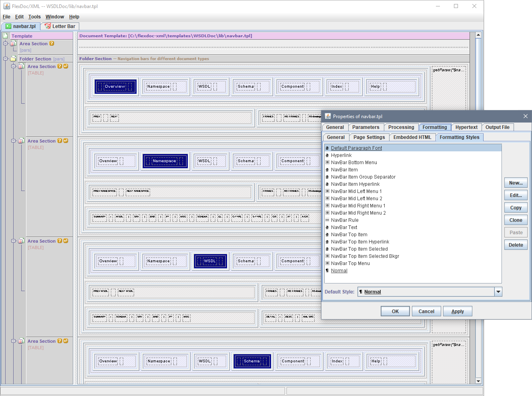Image resolution: width=532 pixels, height=396 pixels.
Task: Click table icon beside NavBar Bottom Menu
Action: coord(327,163)
